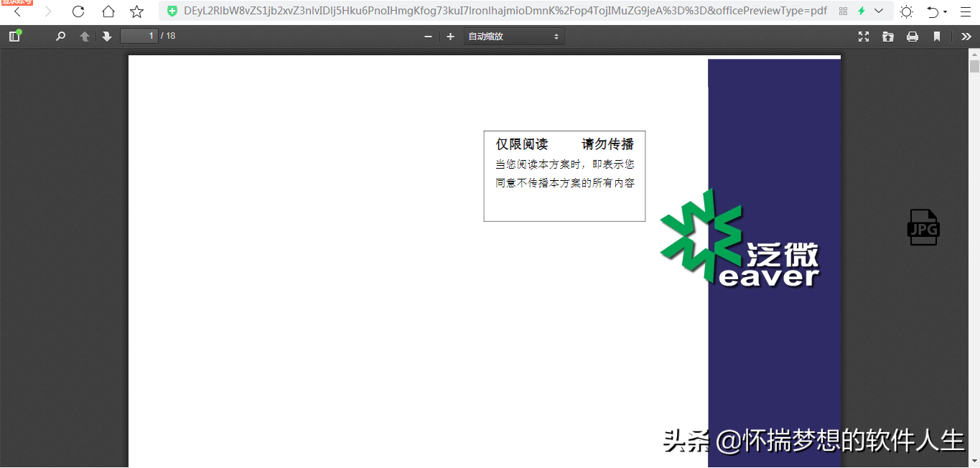Open the find-in-document magnifier
Screen dimensions: 980x468
pos(61,37)
